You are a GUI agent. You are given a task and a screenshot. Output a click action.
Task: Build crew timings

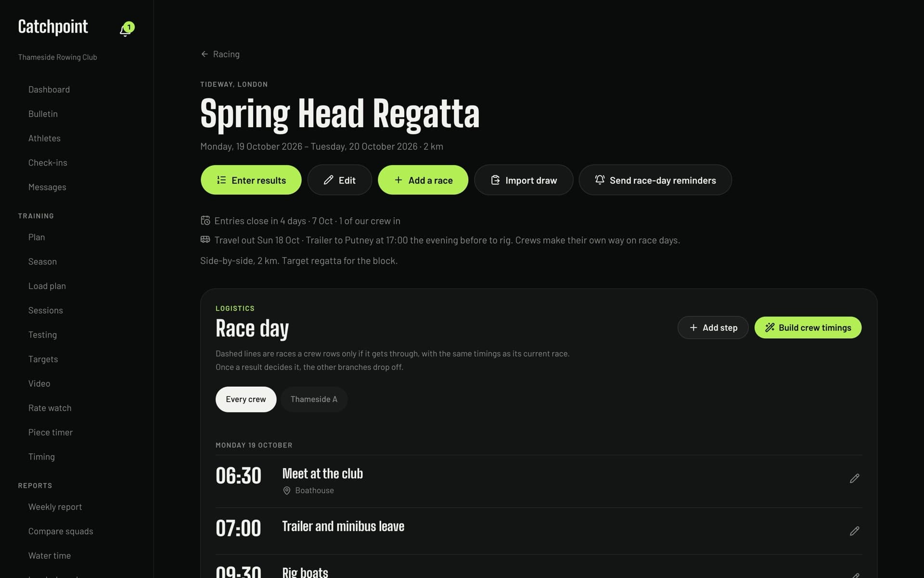[x=808, y=328]
